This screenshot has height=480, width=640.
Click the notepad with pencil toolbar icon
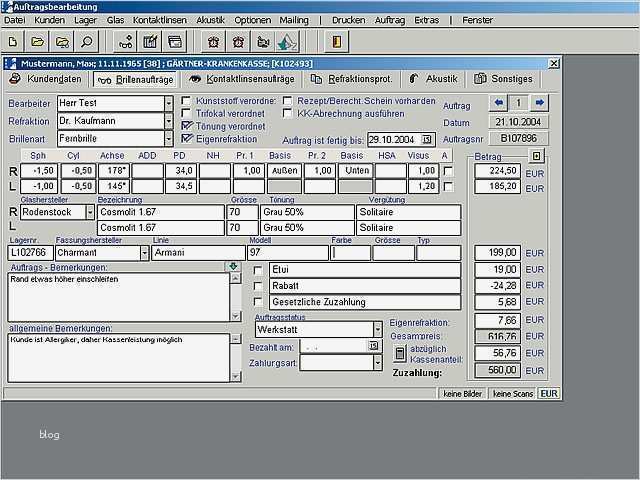coord(150,42)
